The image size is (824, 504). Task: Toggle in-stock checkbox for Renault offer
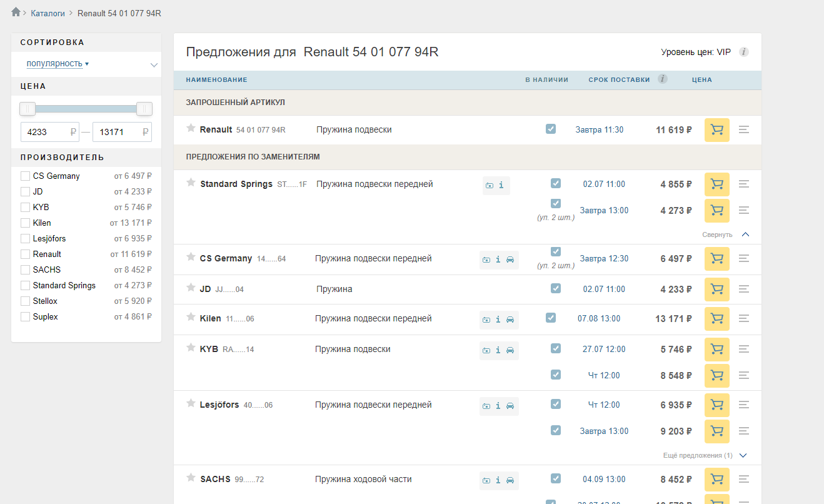[551, 129]
